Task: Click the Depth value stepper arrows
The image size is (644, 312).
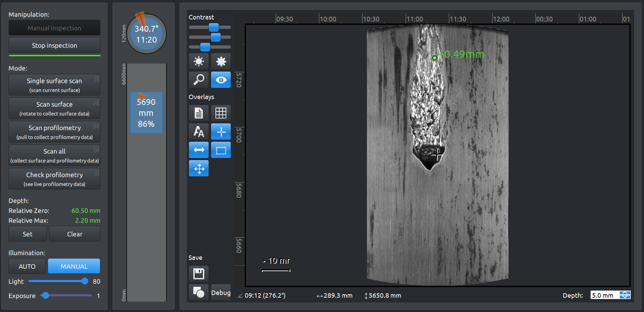Action: coord(625,295)
